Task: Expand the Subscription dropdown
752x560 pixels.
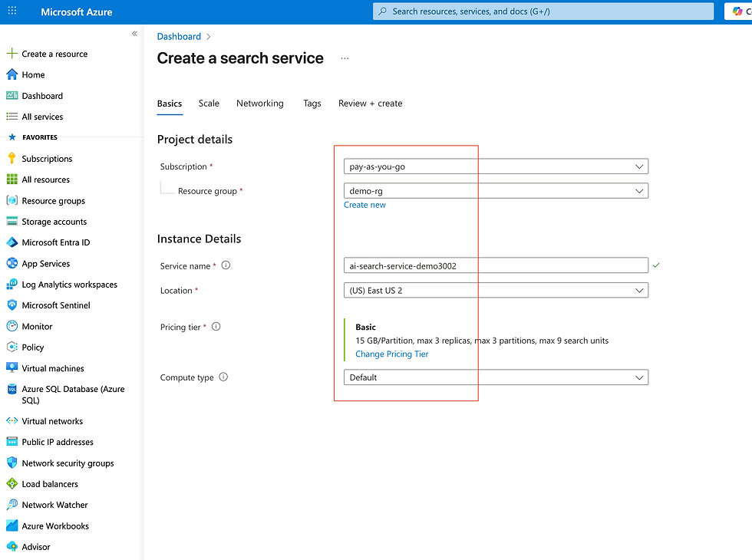Action: tap(496, 166)
